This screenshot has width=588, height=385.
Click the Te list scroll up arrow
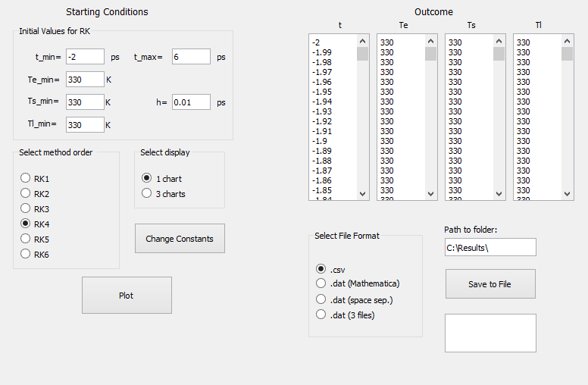pyautogui.click(x=430, y=41)
